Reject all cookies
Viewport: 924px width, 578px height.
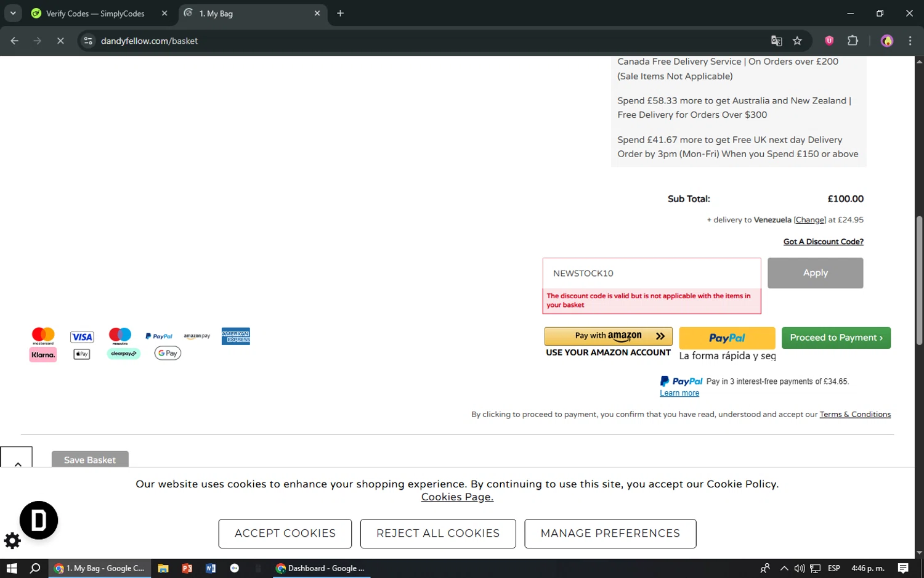(x=438, y=534)
